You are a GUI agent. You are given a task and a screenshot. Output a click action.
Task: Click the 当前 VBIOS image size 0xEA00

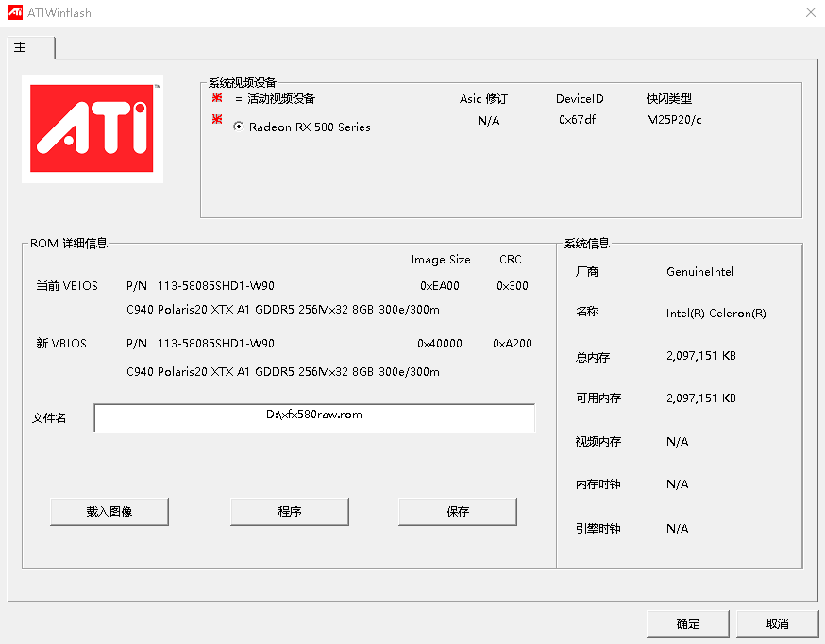coord(440,286)
